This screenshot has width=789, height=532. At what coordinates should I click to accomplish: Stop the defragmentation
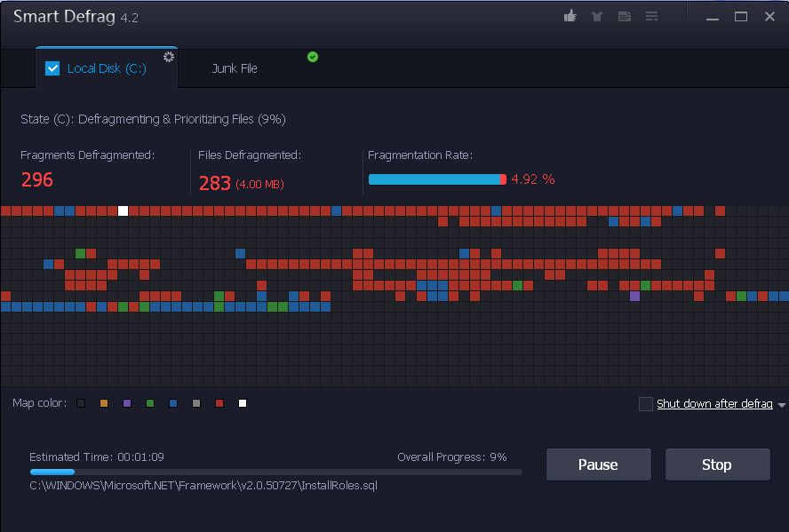click(717, 465)
